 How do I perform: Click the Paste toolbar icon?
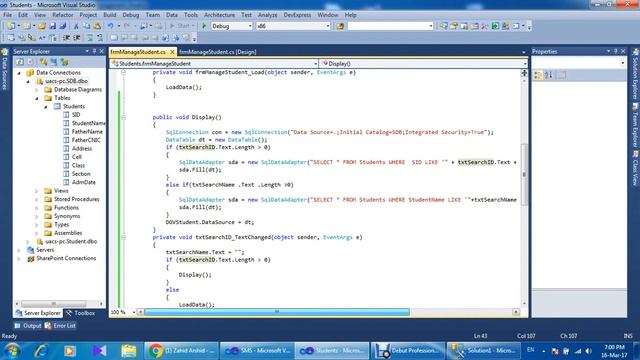click(x=97, y=26)
